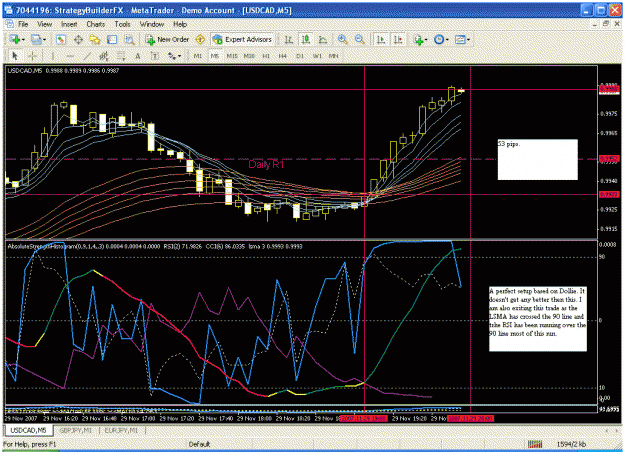Zoom out on the chart
Viewport: 625px width, 452px height.
coord(360,39)
